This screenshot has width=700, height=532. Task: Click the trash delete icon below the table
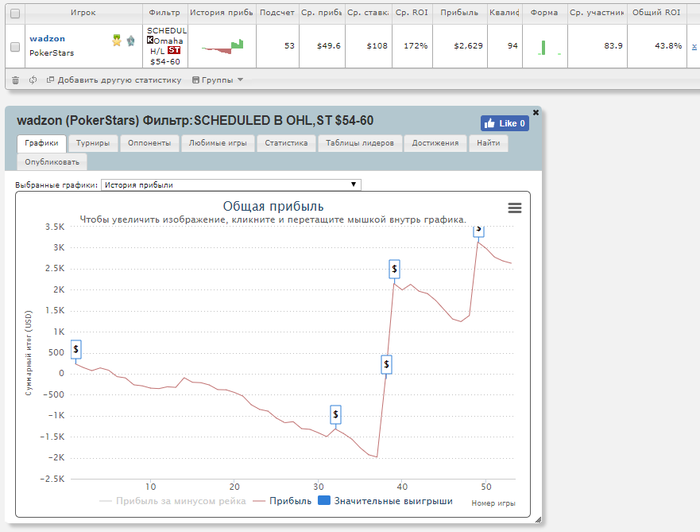pos(15,80)
